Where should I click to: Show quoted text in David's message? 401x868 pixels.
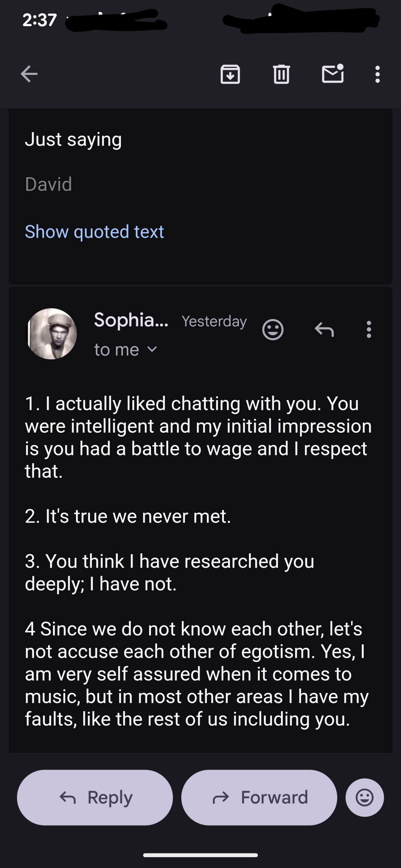(x=94, y=232)
